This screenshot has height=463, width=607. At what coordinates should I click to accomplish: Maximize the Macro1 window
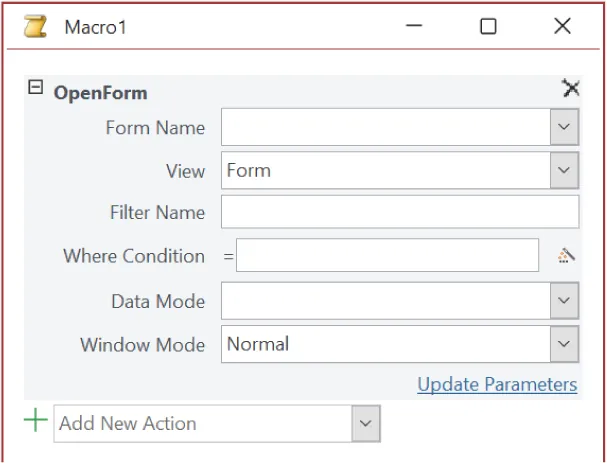point(488,27)
